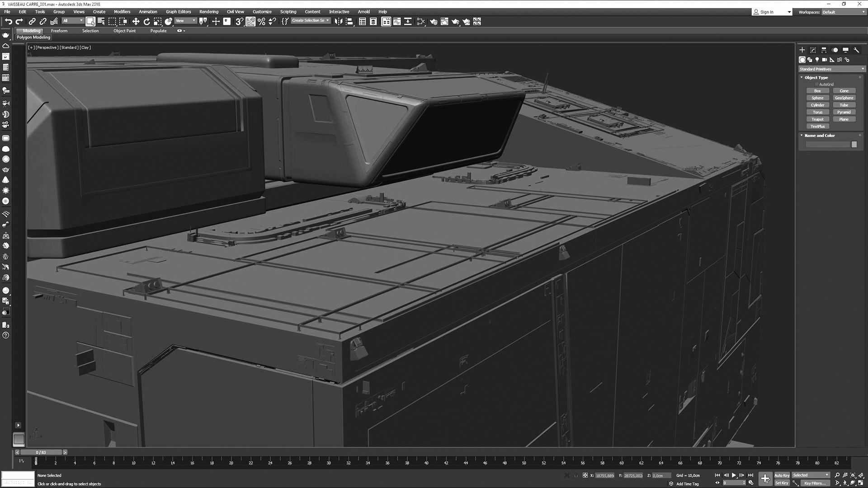
Task: Select the Move transform tool
Action: coord(136,21)
